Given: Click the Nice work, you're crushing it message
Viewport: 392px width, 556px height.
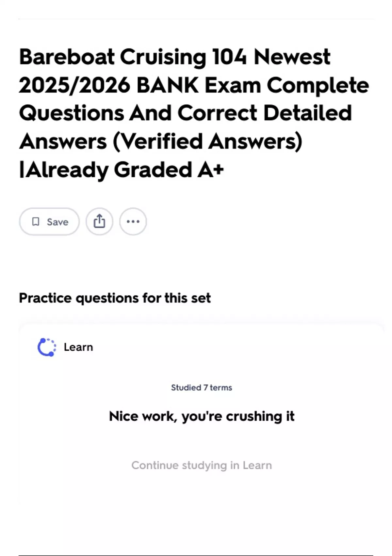Looking at the screenshot, I should (x=202, y=416).
